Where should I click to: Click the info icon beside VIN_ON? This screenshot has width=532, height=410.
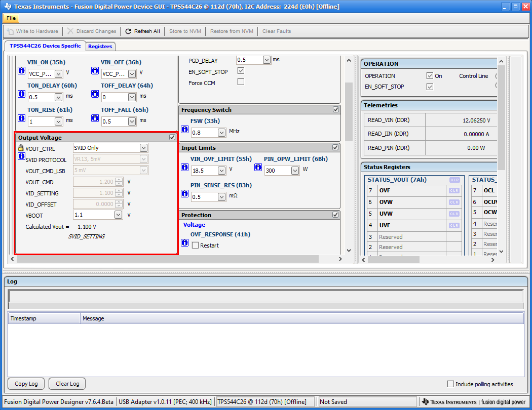point(22,71)
